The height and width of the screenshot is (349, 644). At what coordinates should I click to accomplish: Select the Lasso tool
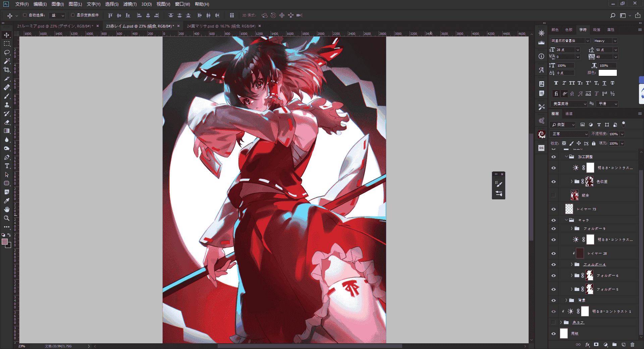click(7, 52)
